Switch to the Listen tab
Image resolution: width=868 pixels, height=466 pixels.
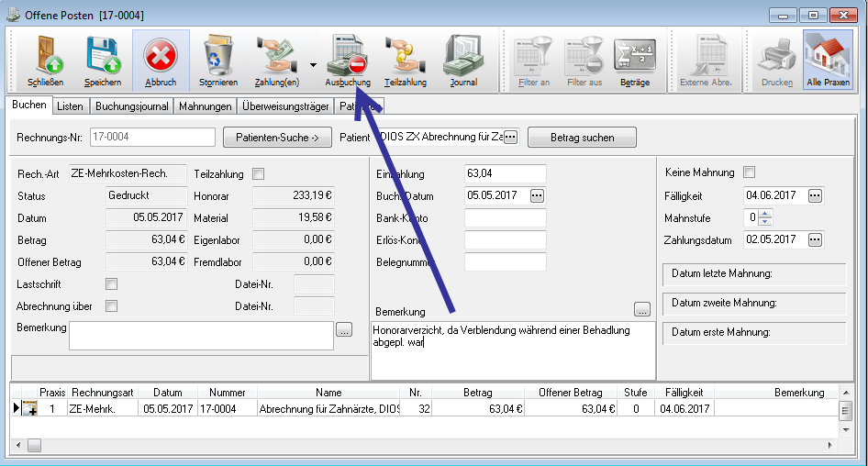pyautogui.click(x=71, y=106)
